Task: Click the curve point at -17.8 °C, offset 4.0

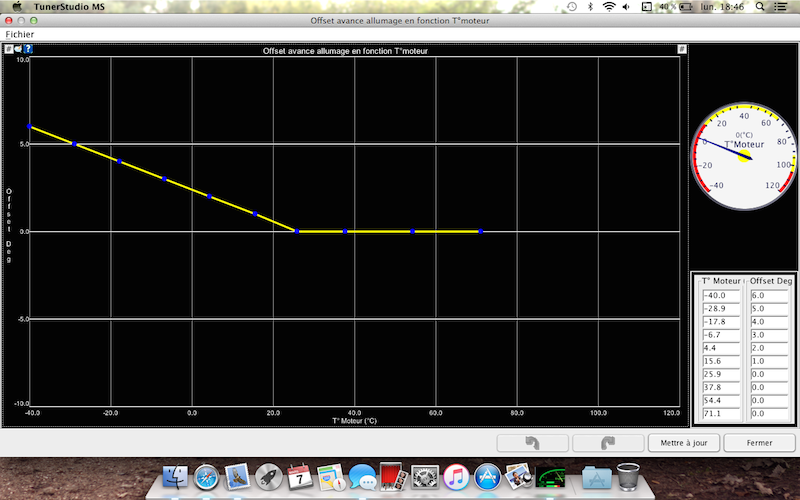Action: click(119, 161)
